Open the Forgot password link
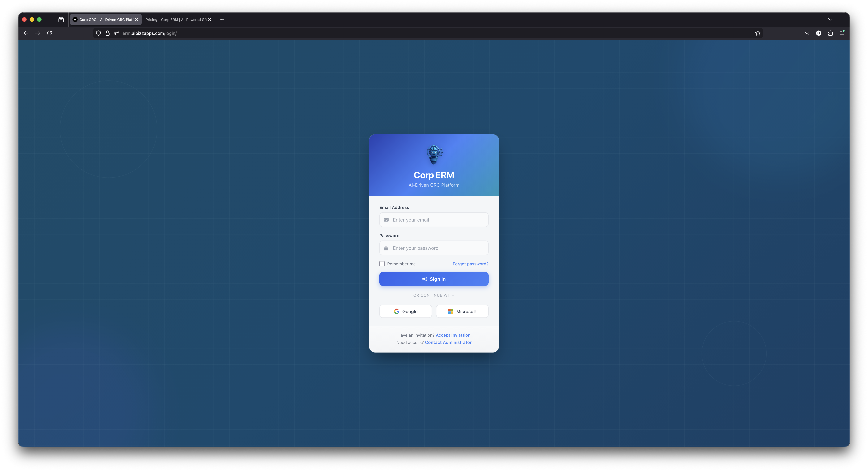This screenshot has width=868, height=471. point(470,264)
